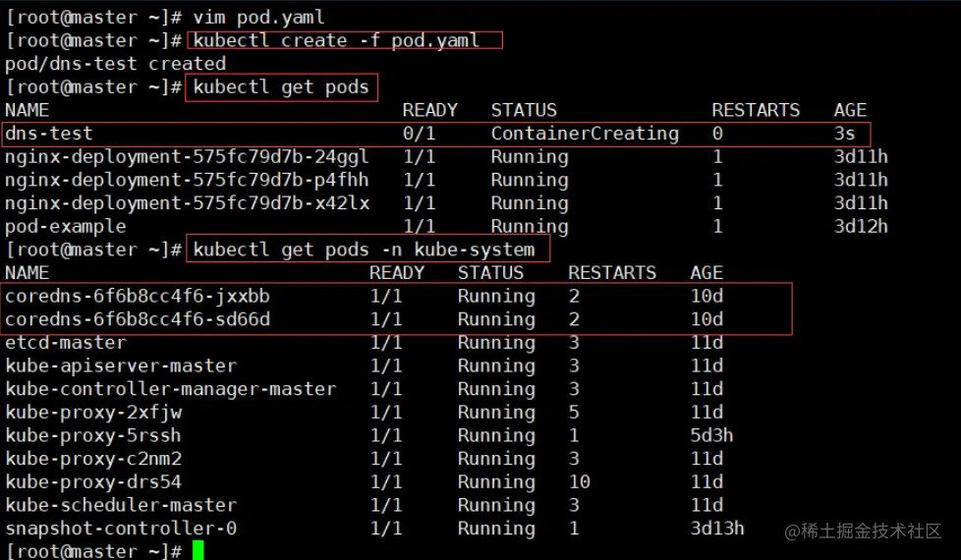Click the READY header in first pods table
Image resolution: width=961 pixels, height=560 pixels.
[429, 110]
